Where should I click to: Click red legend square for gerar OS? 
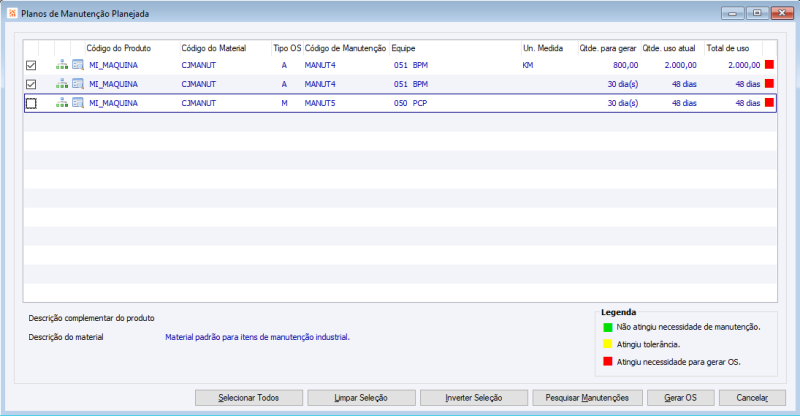coord(608,361)
